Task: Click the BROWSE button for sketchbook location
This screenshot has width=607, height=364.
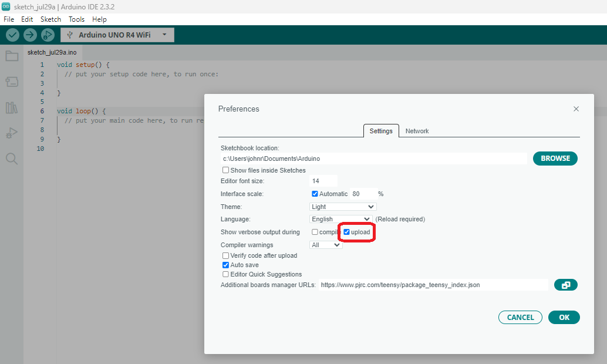Action: click(x=555, y=158)
